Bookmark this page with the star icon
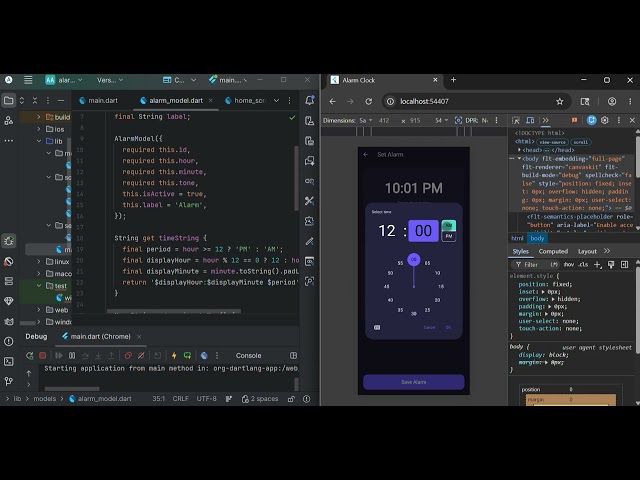This screenshot has width=640, height=480. 560,101
